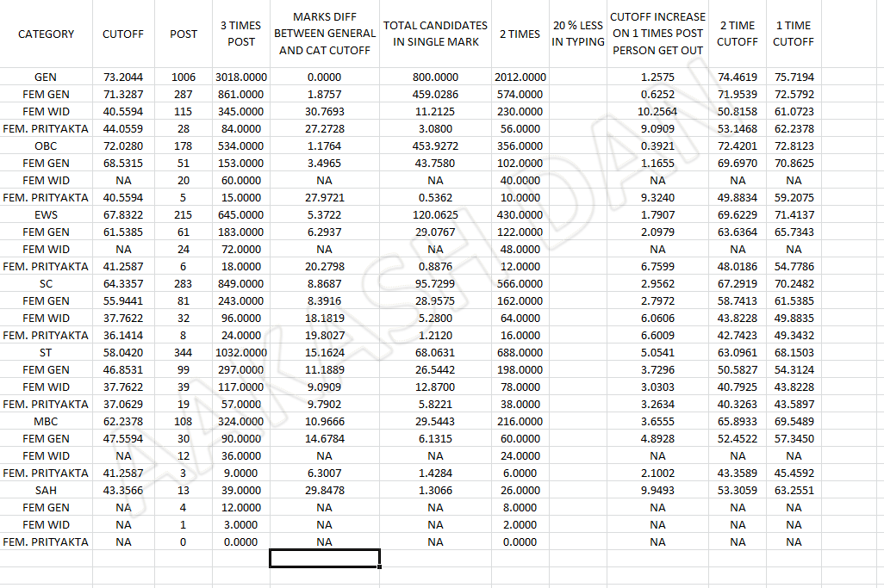Select the 1.2575 cutoff increase cell
The width and height of the screenshot is (884, 588).
coord(657,77)
